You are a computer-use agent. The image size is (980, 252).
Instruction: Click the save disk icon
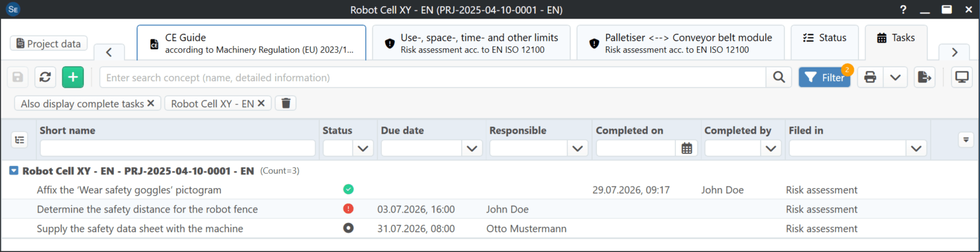[17, 77]
